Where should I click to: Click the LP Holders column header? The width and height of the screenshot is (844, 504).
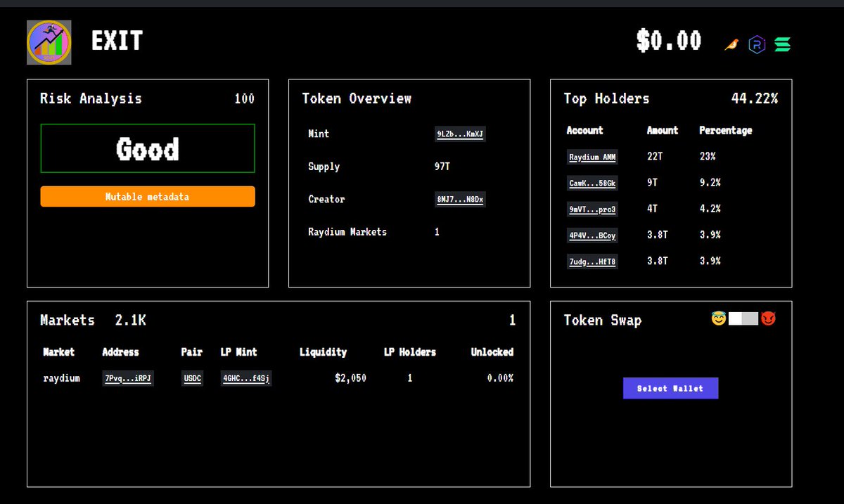click(410, 352)
